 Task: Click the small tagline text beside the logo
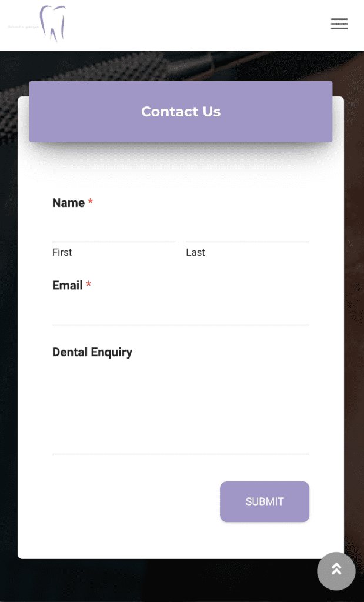(22, 27)
